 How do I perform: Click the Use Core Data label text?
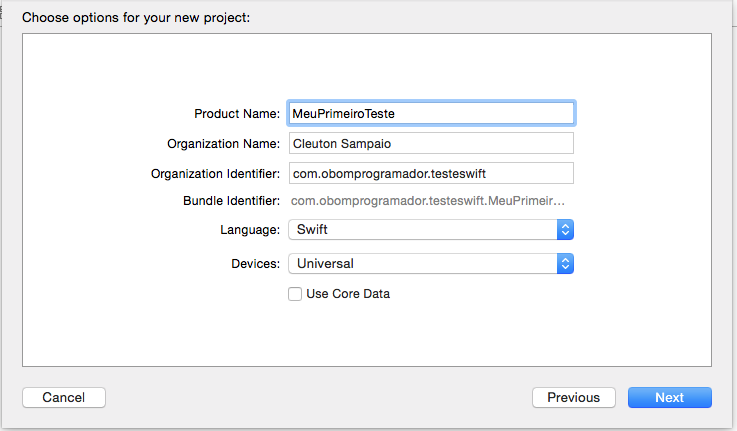(348, 294)
